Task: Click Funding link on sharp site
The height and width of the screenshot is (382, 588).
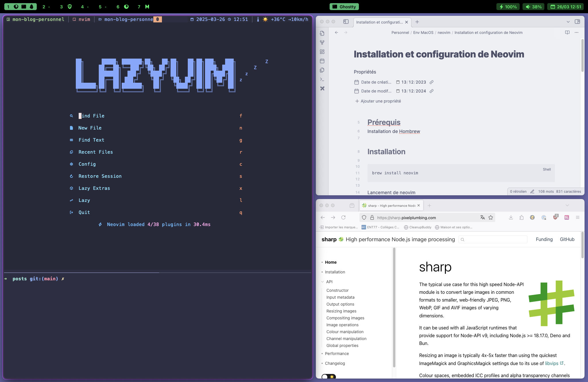Action: coord(544,239)
